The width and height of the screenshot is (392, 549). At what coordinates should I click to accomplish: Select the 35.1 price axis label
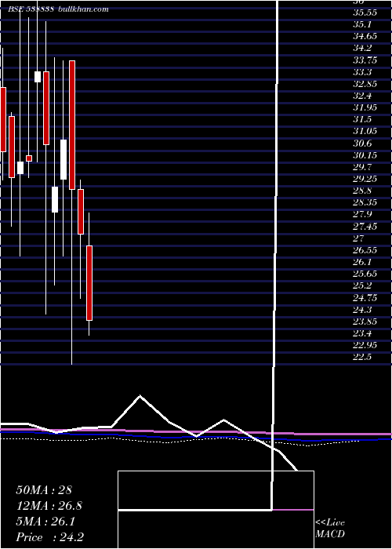(x=362, y=24)
